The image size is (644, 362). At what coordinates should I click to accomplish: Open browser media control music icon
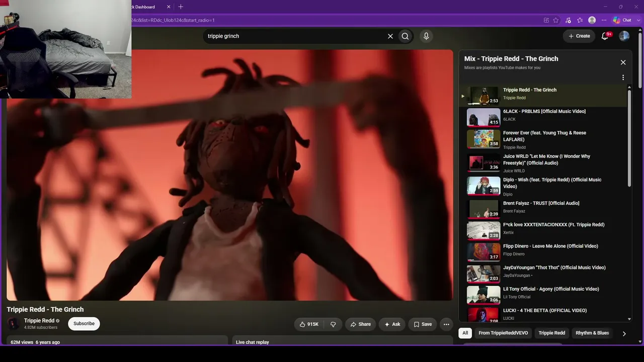(568, 20)
